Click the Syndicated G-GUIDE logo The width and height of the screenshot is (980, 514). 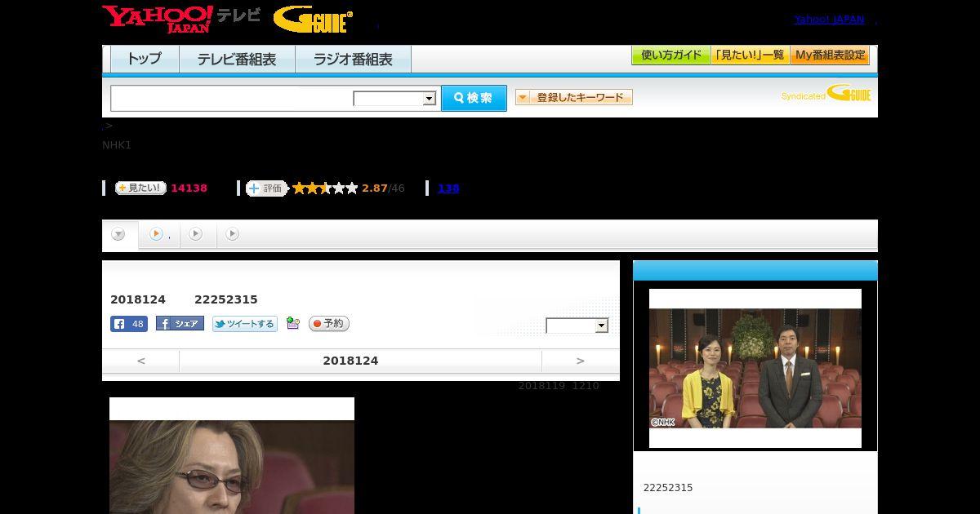[826, 94]
